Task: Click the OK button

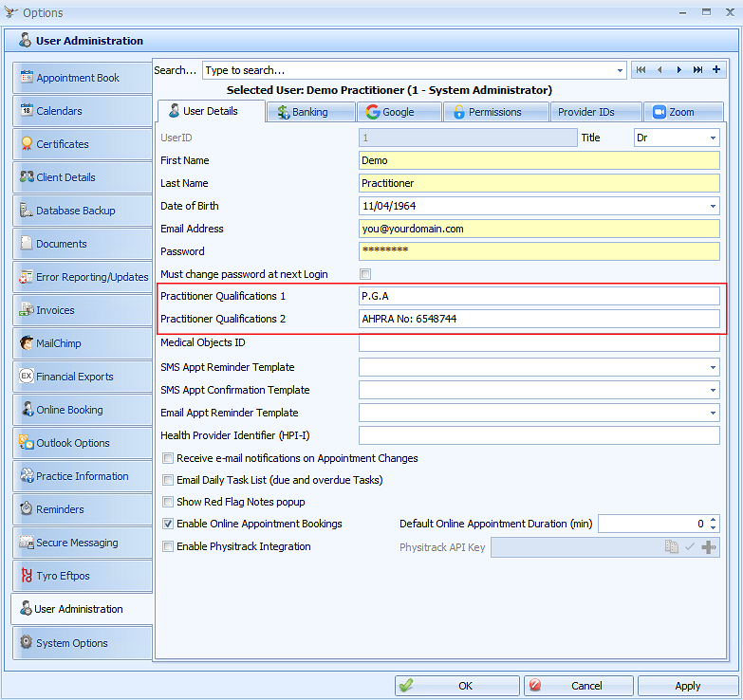Action: (457, 686)
